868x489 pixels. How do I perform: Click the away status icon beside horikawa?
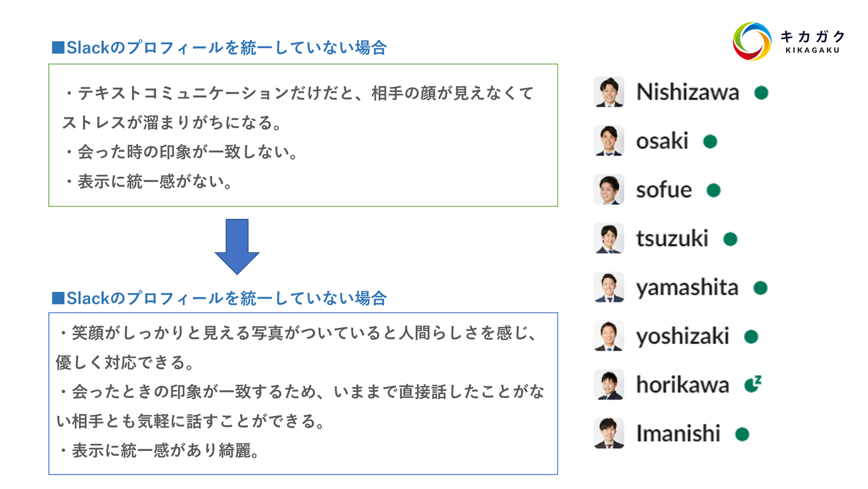[x=752, y=384]
